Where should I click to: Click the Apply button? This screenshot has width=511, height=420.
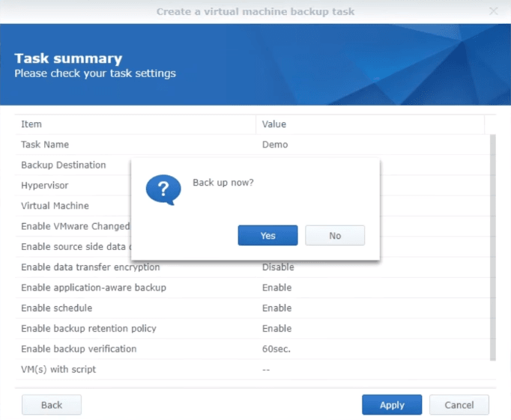(392, 405)
